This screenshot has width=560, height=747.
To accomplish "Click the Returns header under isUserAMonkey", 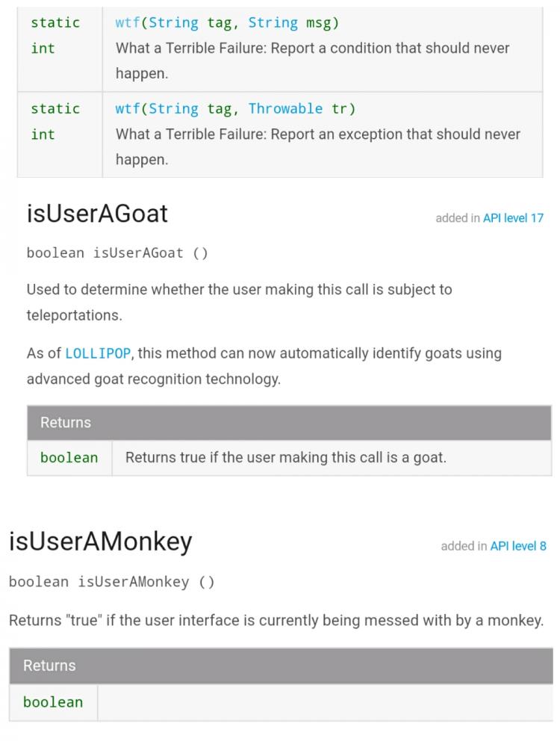I will tap(281, 666).
